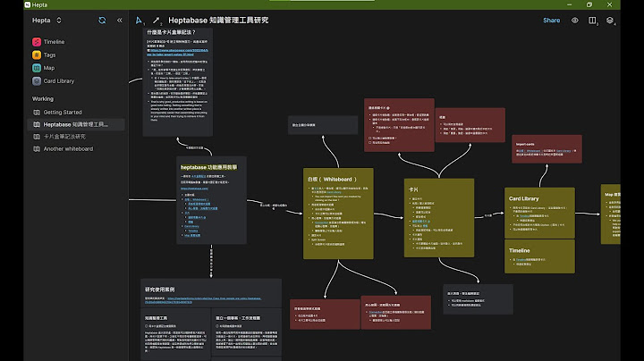This screenshot has height=361, width=644.
Task: Click Card Library link inside the 白板 card
Action: [334, 192]
